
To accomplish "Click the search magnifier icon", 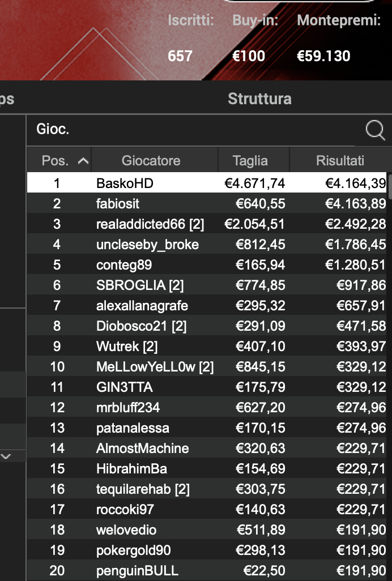I will click(x=375, y=130).
